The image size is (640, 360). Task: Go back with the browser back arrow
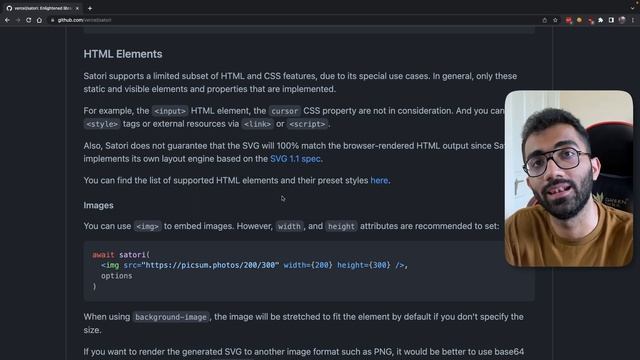tap(7, 20)
